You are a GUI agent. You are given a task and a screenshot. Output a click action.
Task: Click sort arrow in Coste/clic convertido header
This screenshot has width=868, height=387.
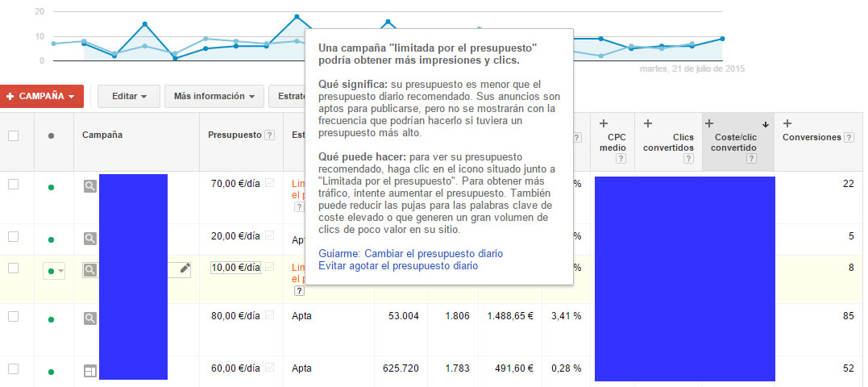click(766, 125)
